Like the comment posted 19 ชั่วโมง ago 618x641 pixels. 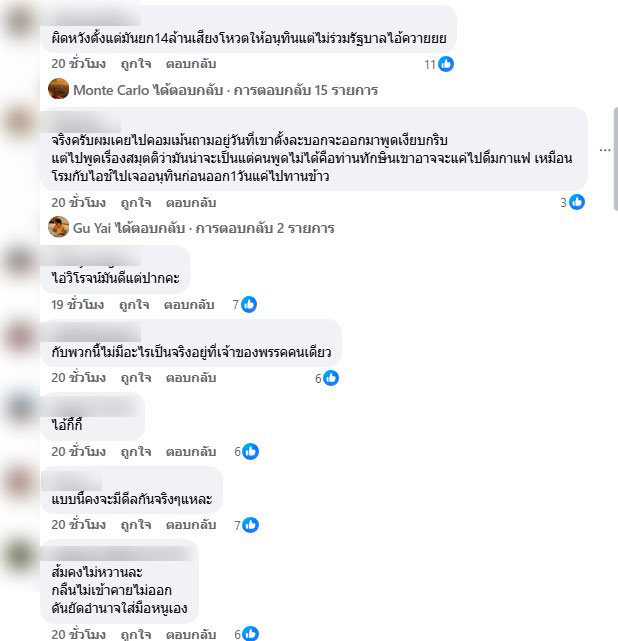(x=134, y=305)
